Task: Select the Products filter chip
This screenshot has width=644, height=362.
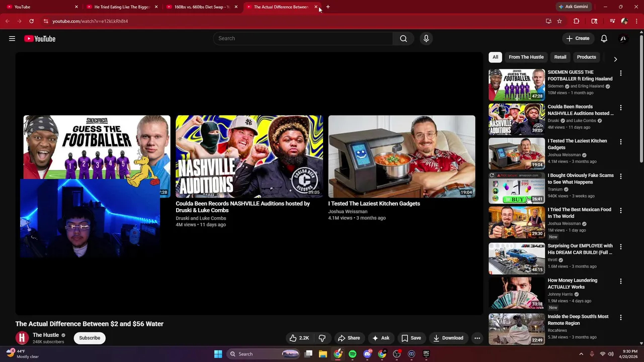Action: (586, 57)
